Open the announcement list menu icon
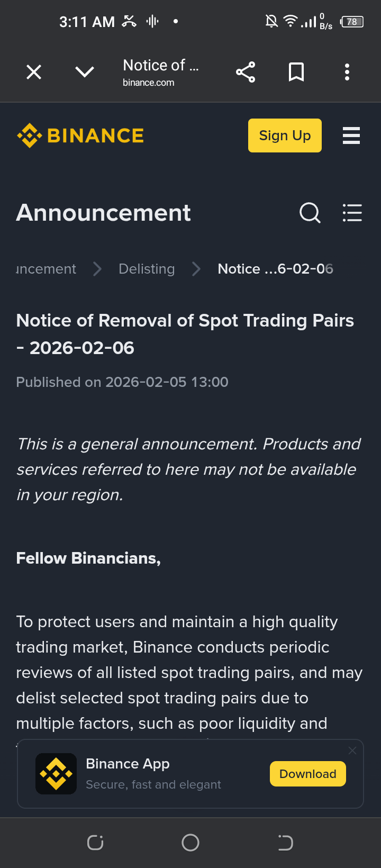 352,213
